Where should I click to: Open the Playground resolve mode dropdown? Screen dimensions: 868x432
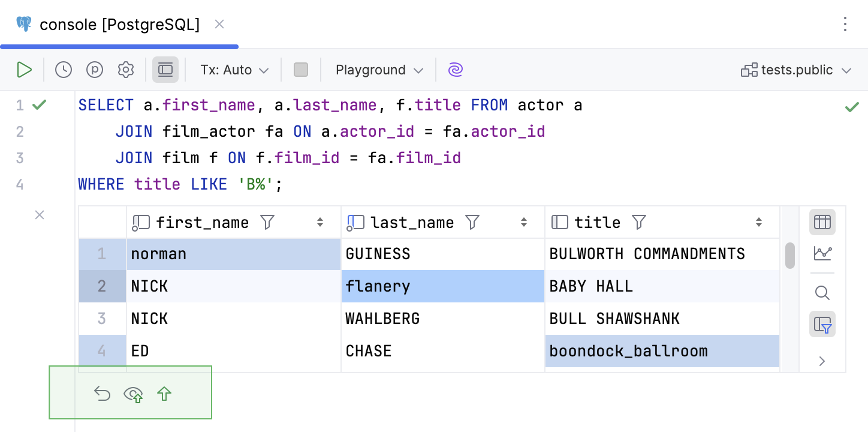coord(379,70)
